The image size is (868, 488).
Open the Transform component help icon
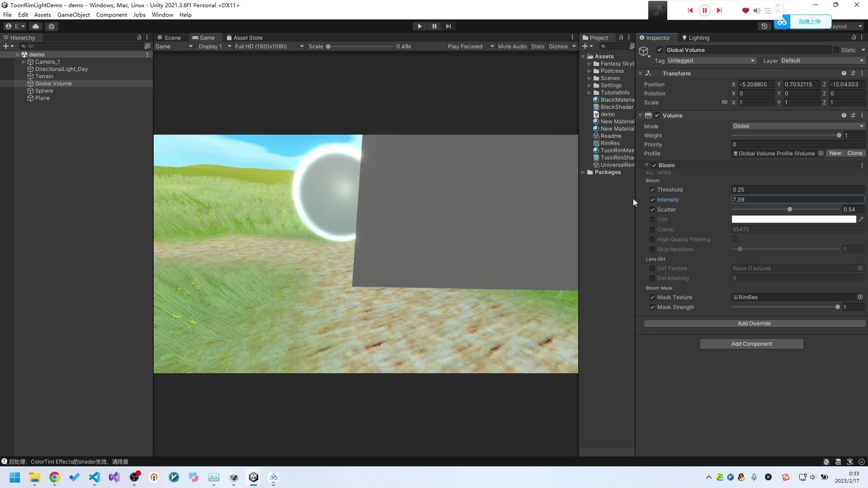844,73
